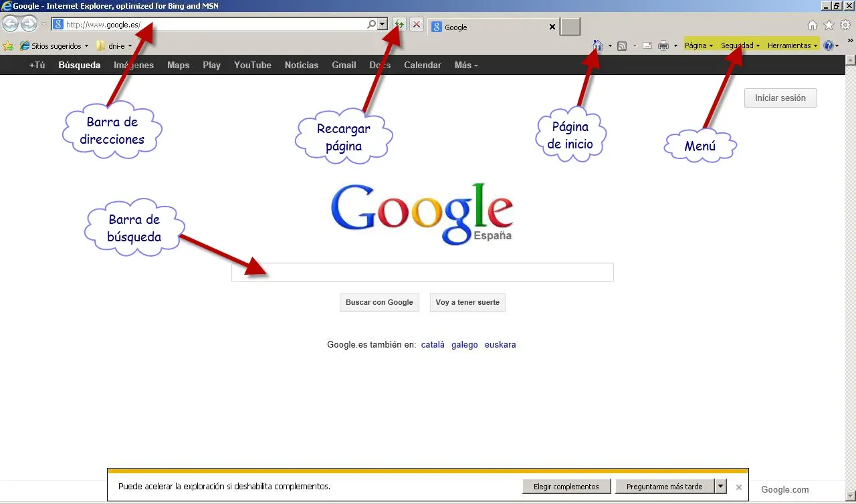Screen dimensions: 856x504
Task: Open the Tools gear icon
Action: point(845,25)
